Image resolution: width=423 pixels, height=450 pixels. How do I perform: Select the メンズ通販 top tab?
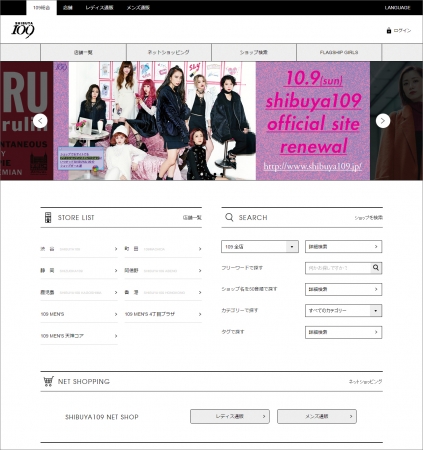(138, 8)
